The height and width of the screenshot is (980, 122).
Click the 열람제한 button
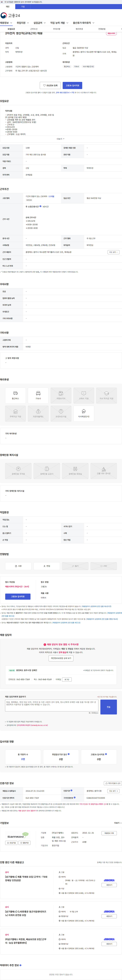pyautogui.click(x=24, y=843)
